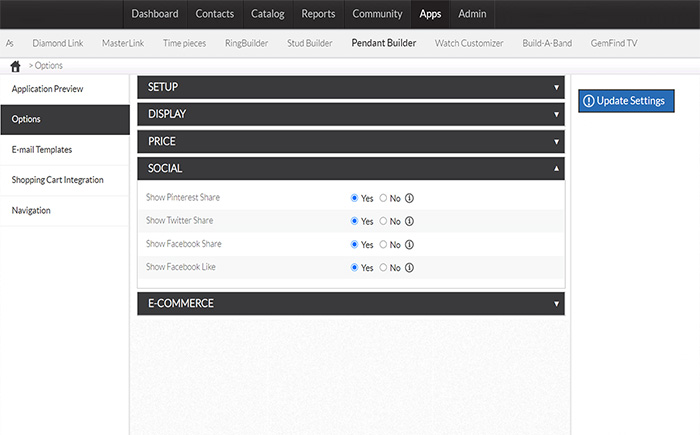700x435 pixels.
Task: Choose Yes for Show Facebook Like
Action: click(x=354, y=267)
